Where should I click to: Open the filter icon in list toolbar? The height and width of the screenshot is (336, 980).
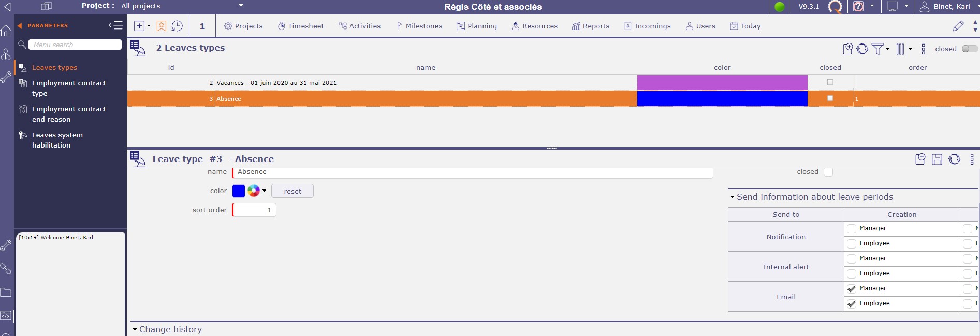coord(877,49)
